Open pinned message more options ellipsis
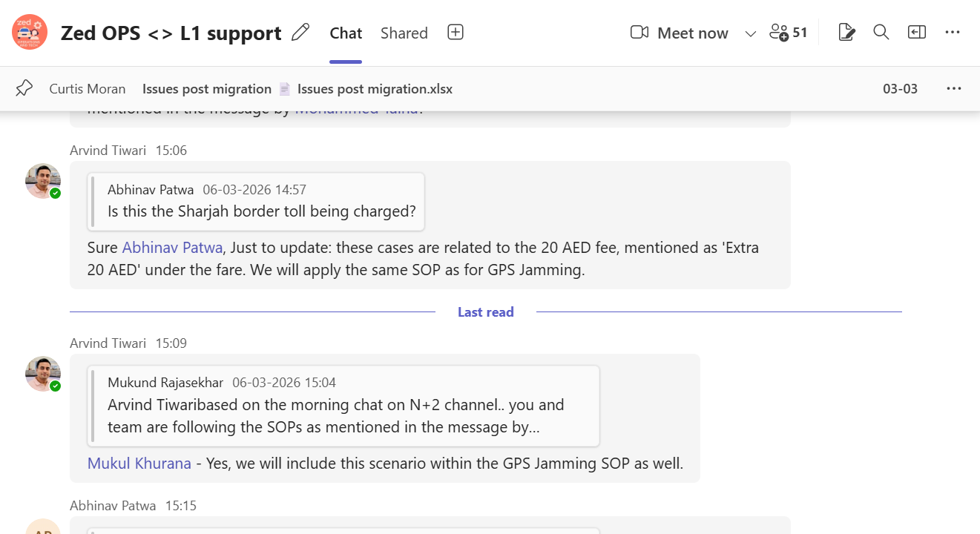The width and height of the screenshot is (980, 534). (x=954, y=89)
